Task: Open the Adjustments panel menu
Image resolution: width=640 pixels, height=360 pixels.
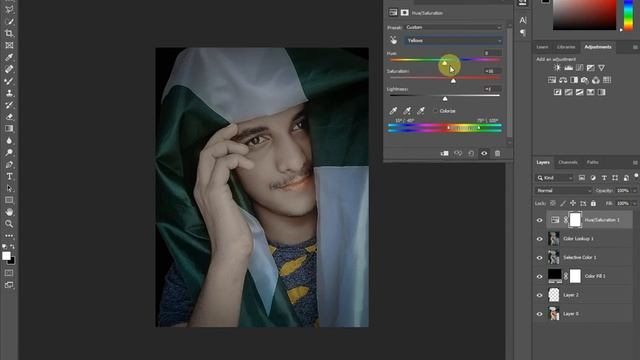Action: [x=635, y=47]
